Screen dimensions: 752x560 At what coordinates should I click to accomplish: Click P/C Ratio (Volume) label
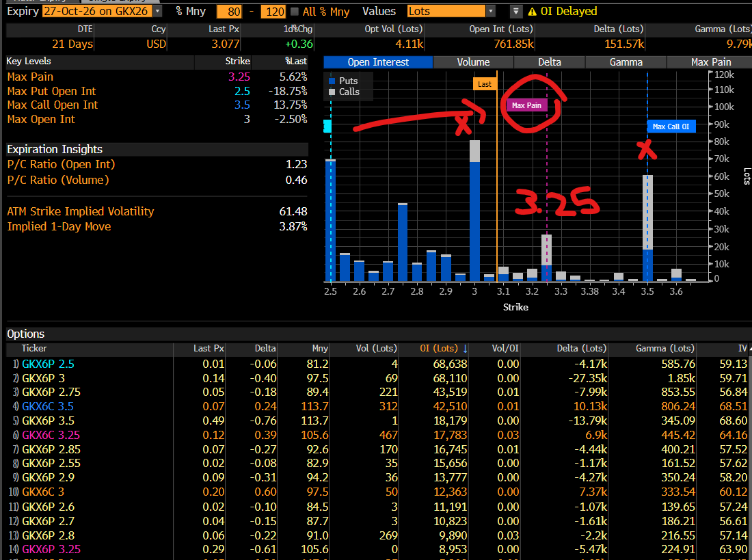click(58, 181)
